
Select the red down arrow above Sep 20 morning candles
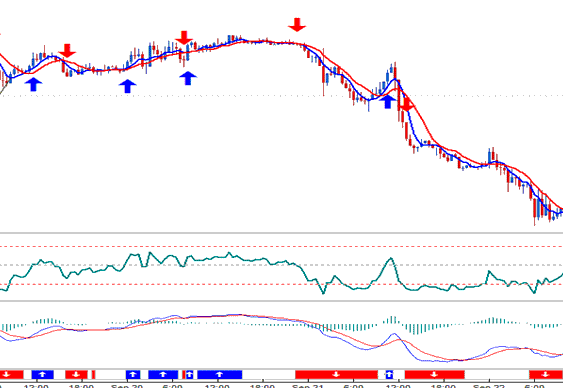[184, 37]
